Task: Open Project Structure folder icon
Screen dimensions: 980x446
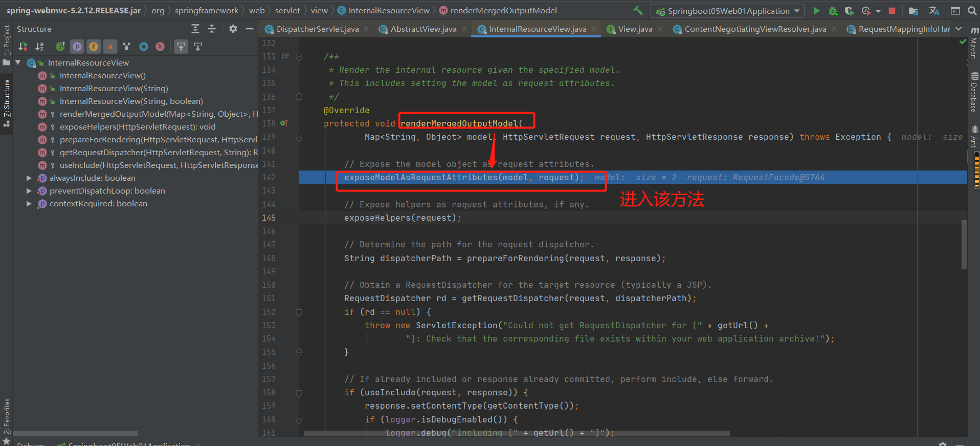Action: [914, 11]
